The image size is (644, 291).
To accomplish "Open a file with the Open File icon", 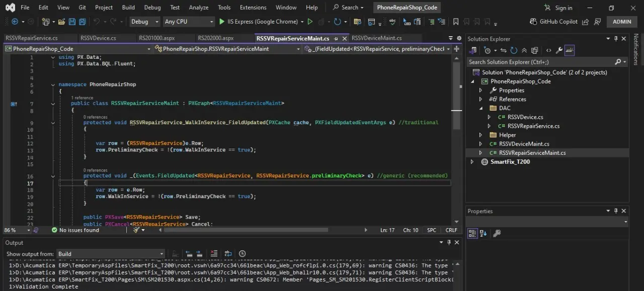I will [61, 22].
